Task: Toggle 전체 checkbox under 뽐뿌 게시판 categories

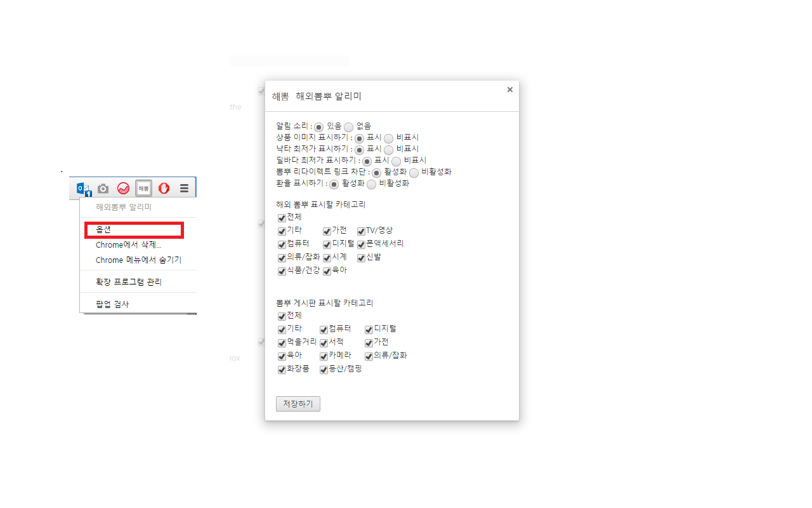Action: pyautogui.click(x=282, y=316)
